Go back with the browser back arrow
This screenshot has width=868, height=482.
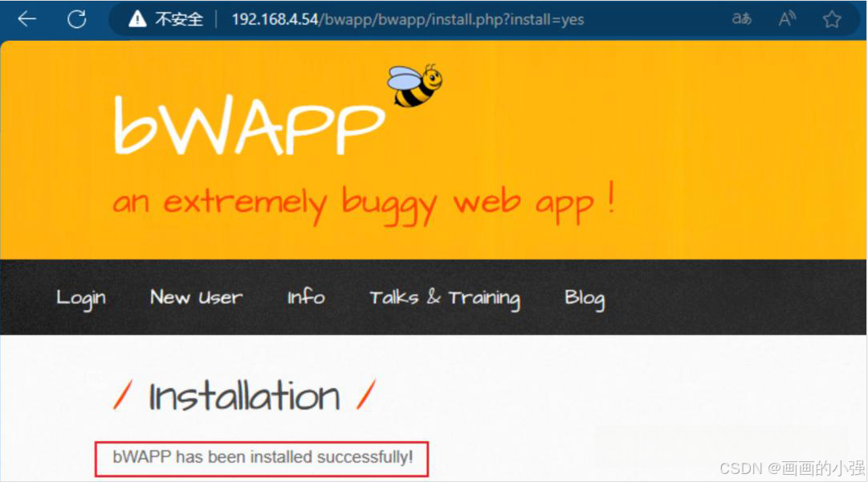tap(26, 19)
